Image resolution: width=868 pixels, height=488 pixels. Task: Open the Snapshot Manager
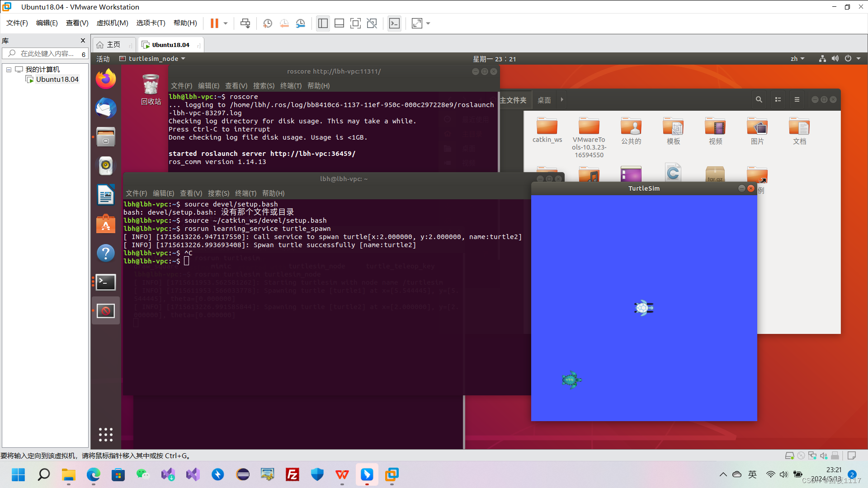[300, 23]
